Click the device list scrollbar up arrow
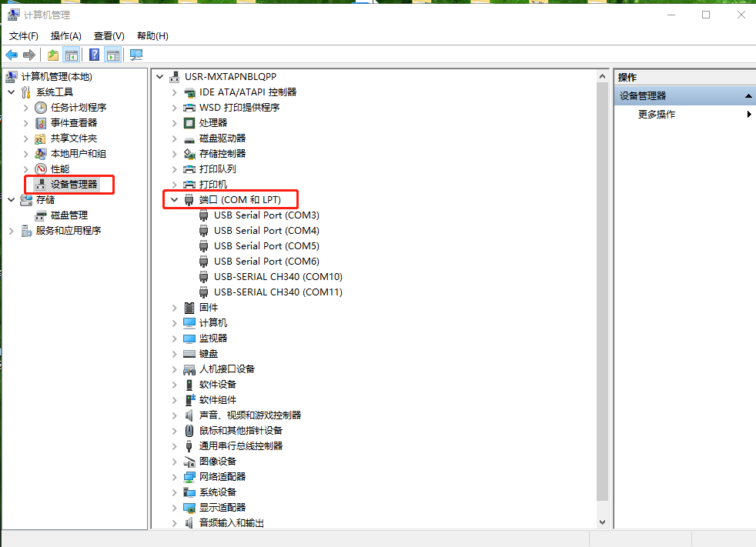This screenshot has height=547, width=756. coord(602,76)
